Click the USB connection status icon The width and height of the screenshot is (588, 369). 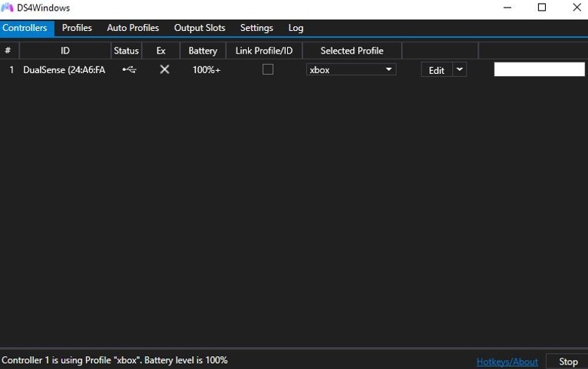[130, 69]
